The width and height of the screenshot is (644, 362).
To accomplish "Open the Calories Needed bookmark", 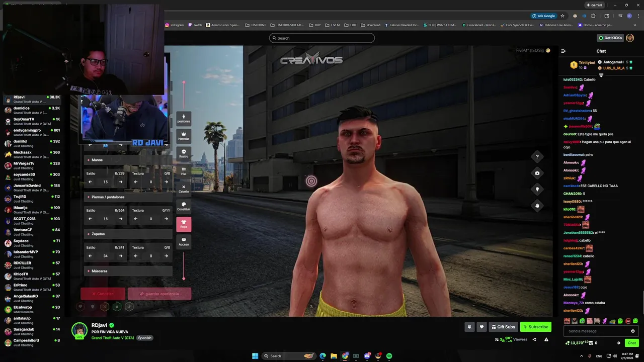I will pyautogui.click(x=401, y=25).
